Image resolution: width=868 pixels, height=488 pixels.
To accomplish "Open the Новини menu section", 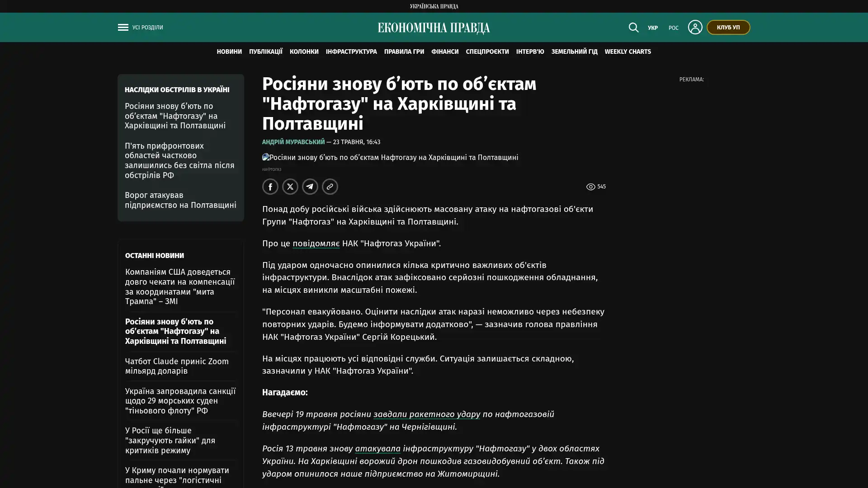I will click(x=229, y=52).
